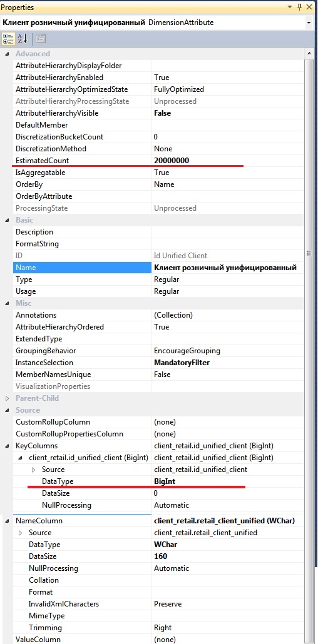Select the EstimatedCount value 20000000

172,161
